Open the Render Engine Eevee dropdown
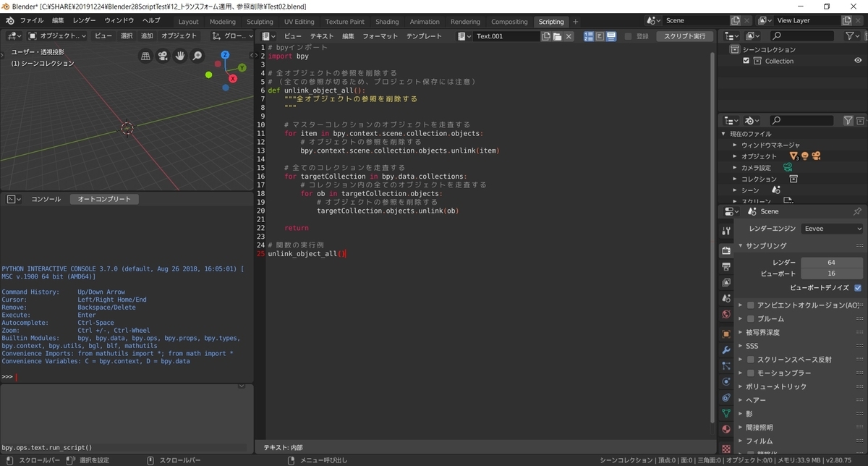The width and height of the screenshot is (868, 466). tap(833, 229)
